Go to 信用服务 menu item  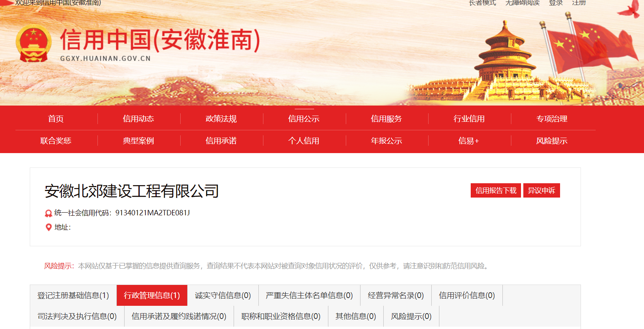tap(386, 119)
